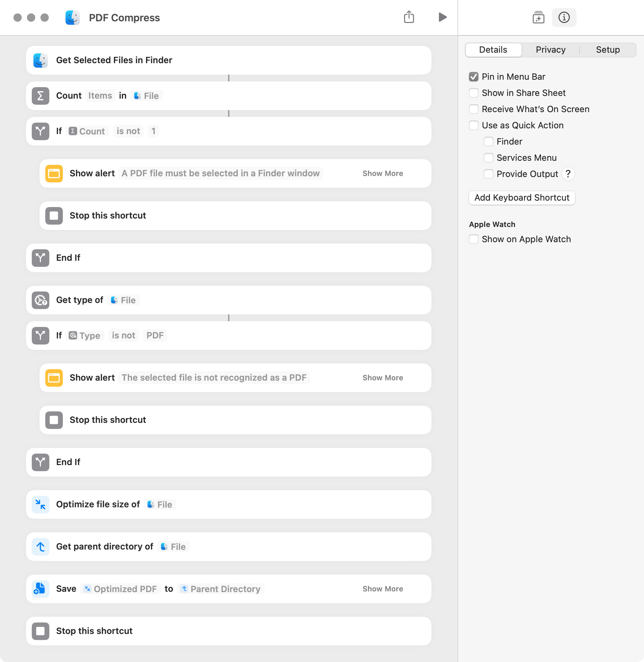Open the 'is not' condition for Count
The image size is (644, 662).
coord(128,131)
